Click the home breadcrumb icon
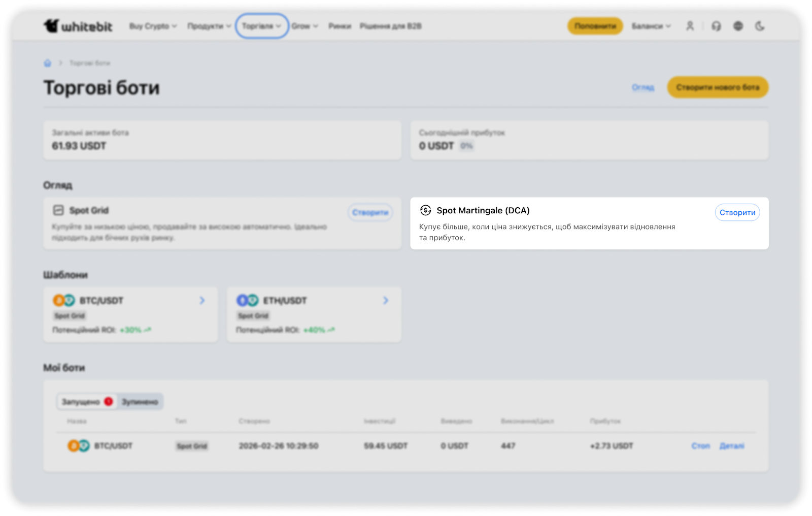The width and height of the screenshot is (812, 516). click(48, 63)
